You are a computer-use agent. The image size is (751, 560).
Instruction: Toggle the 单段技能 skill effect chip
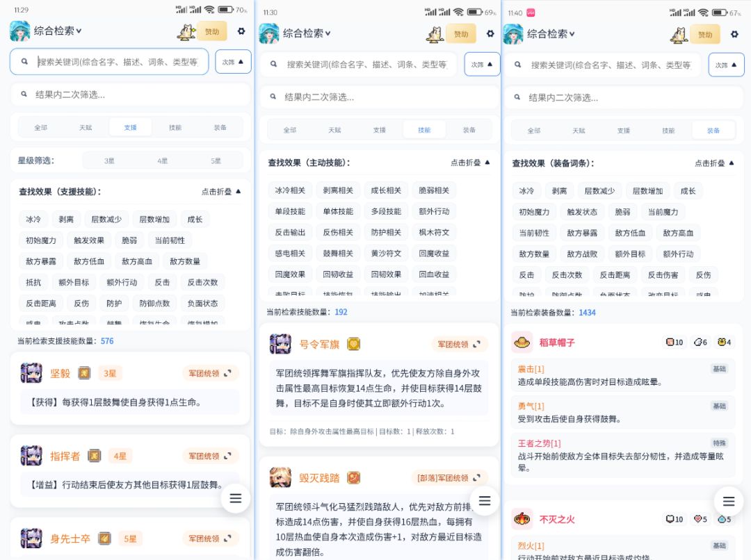coord(290,211)
